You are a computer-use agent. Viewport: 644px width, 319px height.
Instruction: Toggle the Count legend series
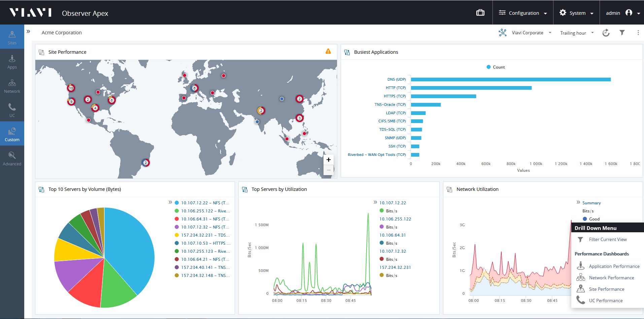pos(496,67)
